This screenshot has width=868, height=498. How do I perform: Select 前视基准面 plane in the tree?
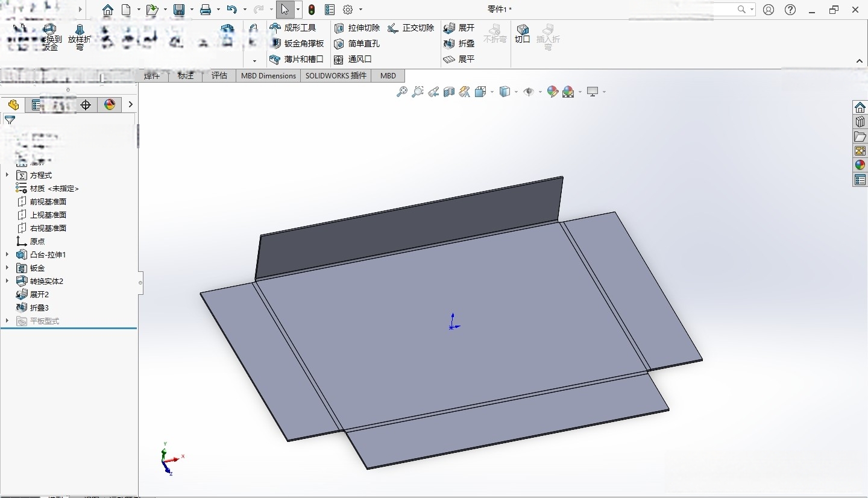[x=42, y=201]
